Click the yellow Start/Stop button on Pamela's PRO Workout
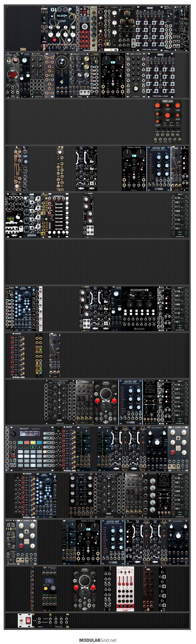The height and width of the screenshot is (644, 196). pos(46,588)
